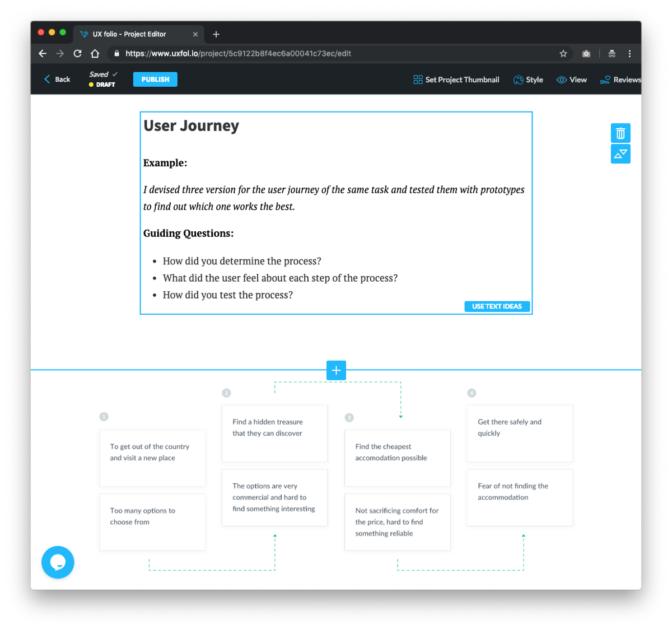The width and height of the screenshot is (672, 630).
Task: Click 'Not sacrificing comfort for the price' card
Action: point(398,522)
